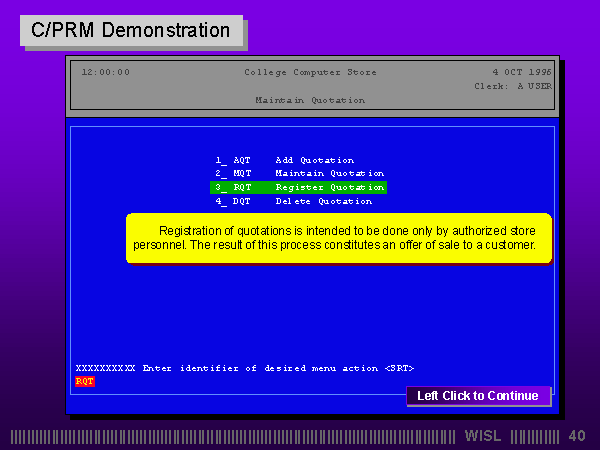Click the 12:00:00 clock display
The height and width of the screenshot is (450, 600).
click(105, 72)
